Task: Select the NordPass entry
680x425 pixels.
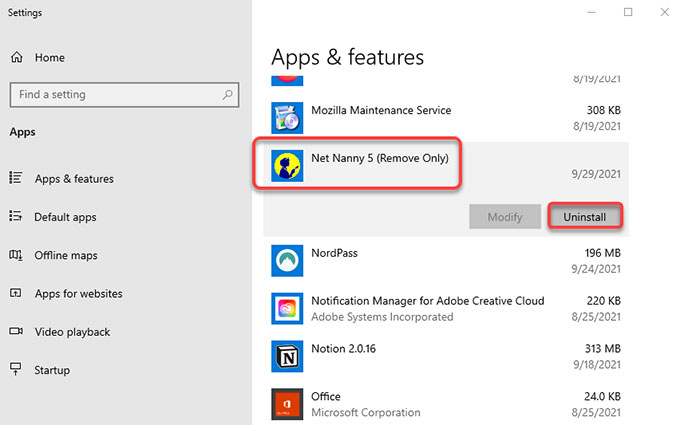Action: (446, 261)
